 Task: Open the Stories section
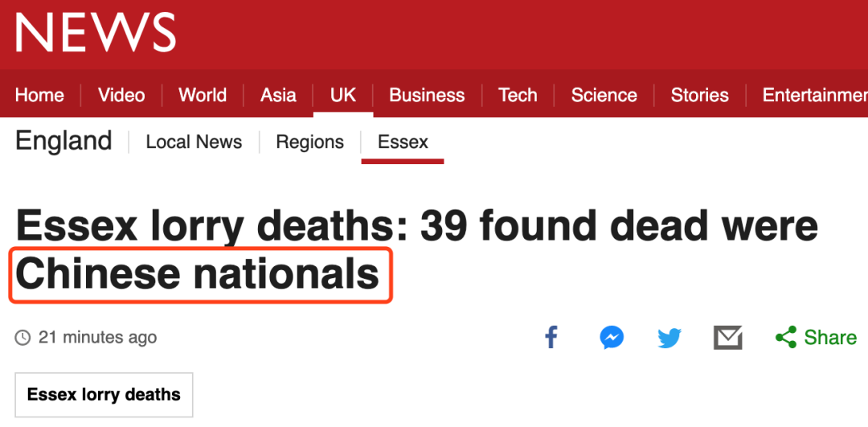pyautogui.click(x=700, y=95)
